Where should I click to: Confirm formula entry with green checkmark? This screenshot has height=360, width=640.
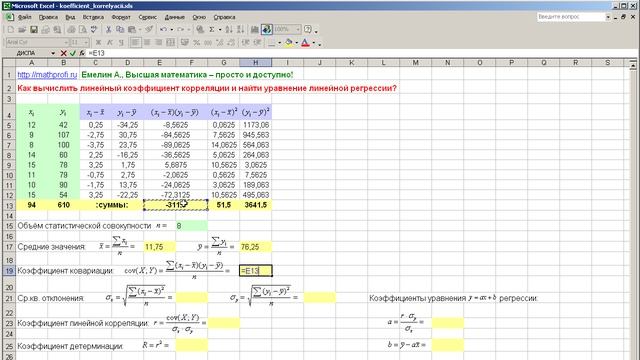tap(73, 53)
